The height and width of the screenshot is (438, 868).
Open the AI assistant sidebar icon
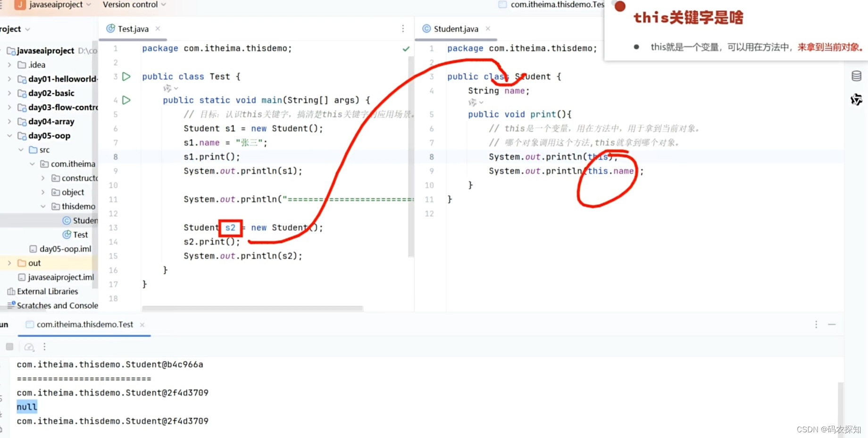[x=856, y=100]
